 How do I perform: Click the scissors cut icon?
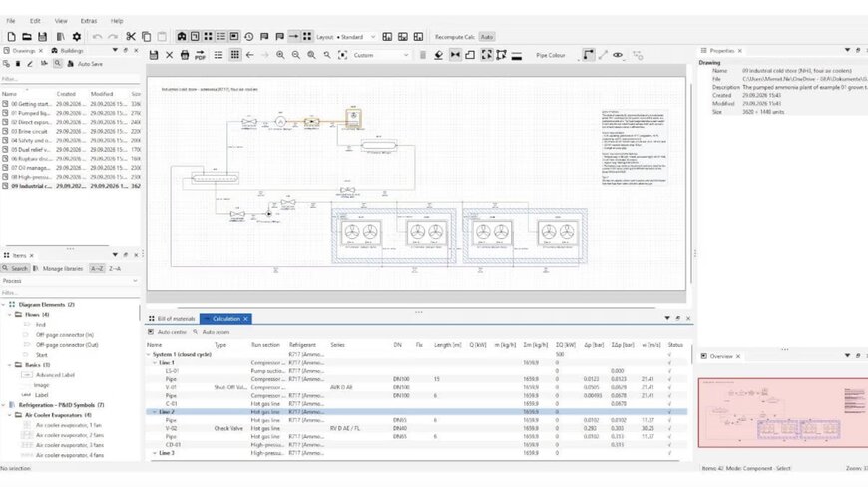pos(131,37)
